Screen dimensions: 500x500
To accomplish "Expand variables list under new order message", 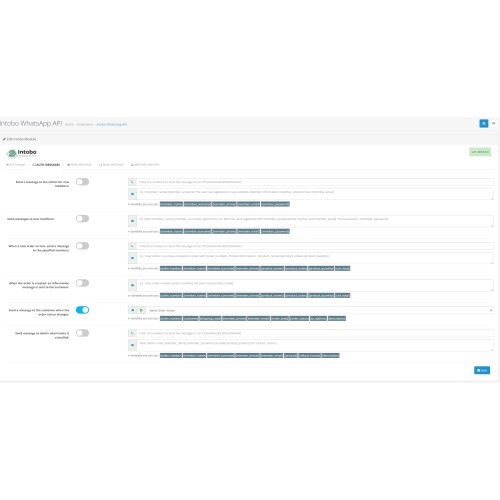I will tap(143, 268).
